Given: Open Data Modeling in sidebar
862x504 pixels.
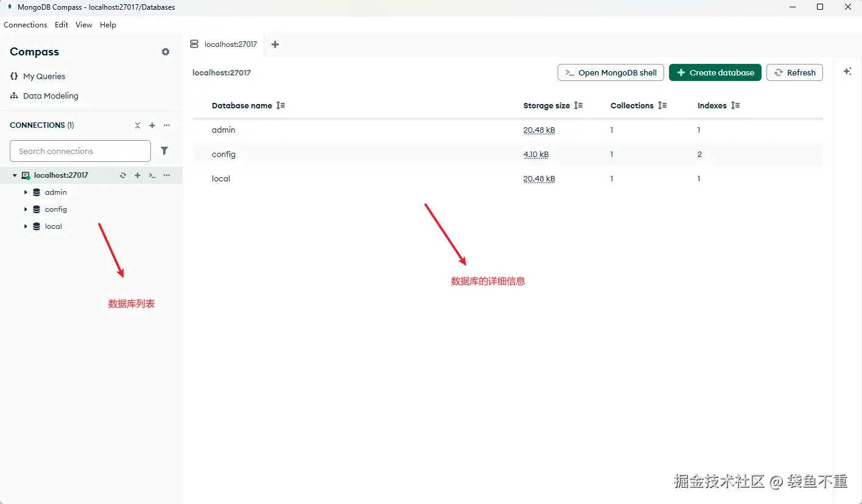Looking at the screenshot, I should pyautogui.click(x=51, y=96).
